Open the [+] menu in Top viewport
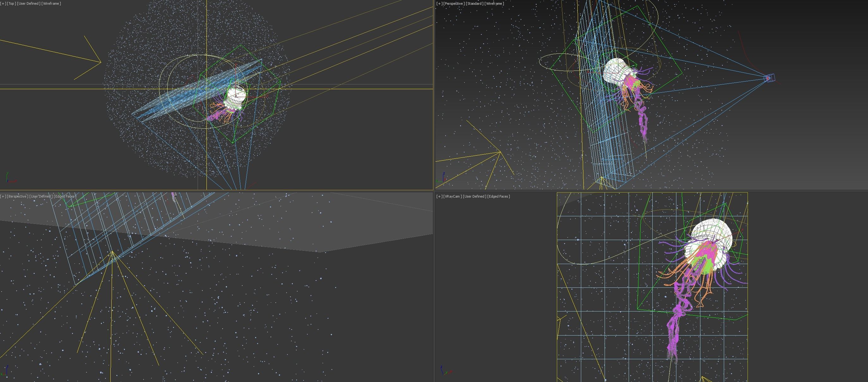 (x=3, y=3)
